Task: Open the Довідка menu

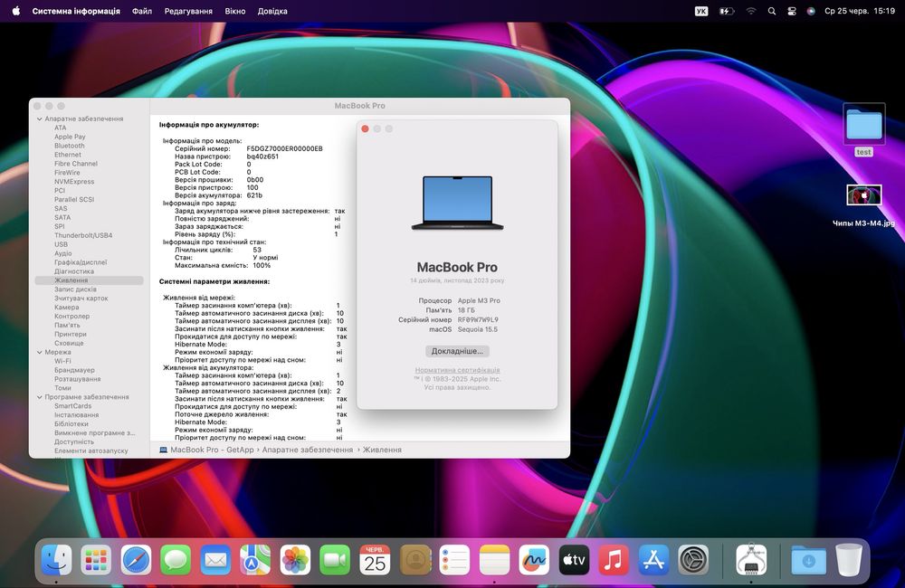Action: tap(272, 11)
